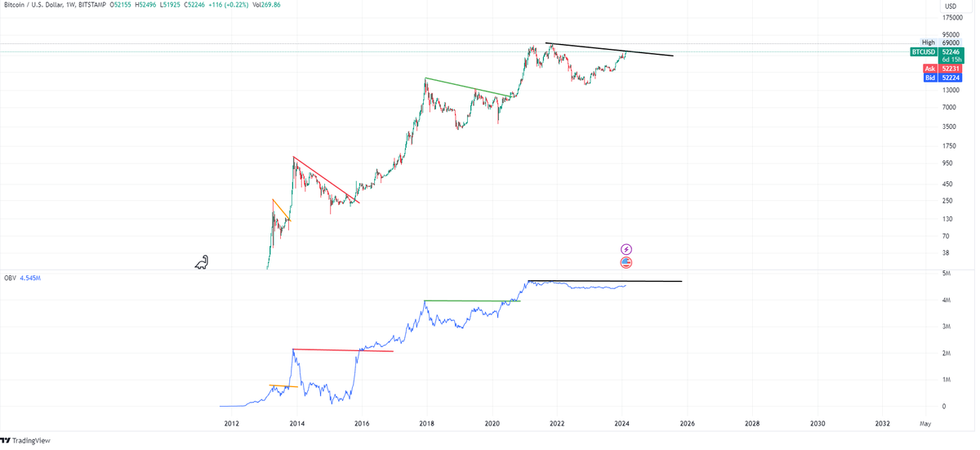The width and height of the screenshot is (980, 450).
Task: Click the OBV value 4.545M
Action: point(30,278)
